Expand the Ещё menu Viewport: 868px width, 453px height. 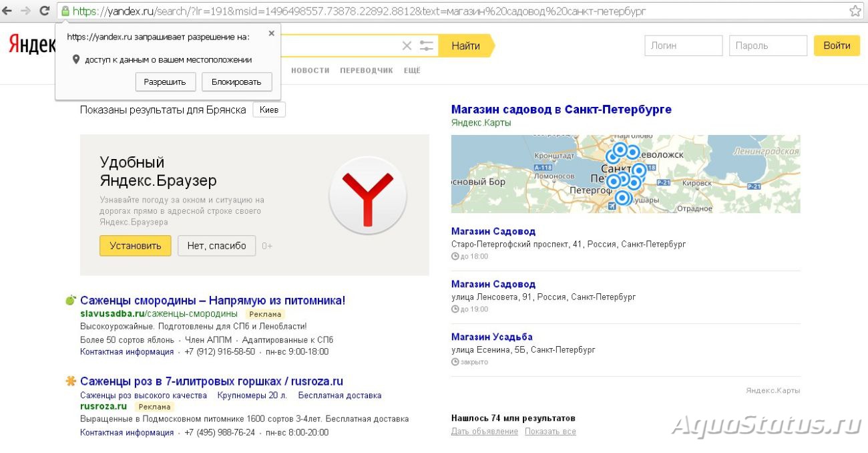click(412, 70)
